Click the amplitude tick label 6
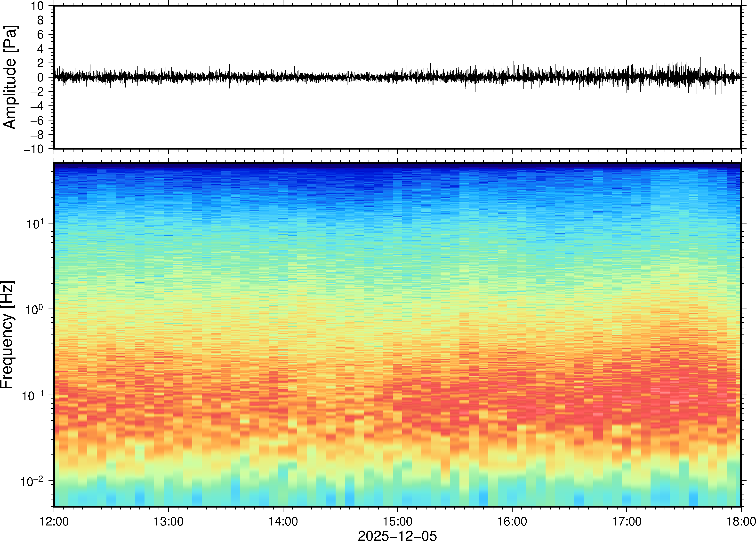Screen dimensions: 756x541 41,35
